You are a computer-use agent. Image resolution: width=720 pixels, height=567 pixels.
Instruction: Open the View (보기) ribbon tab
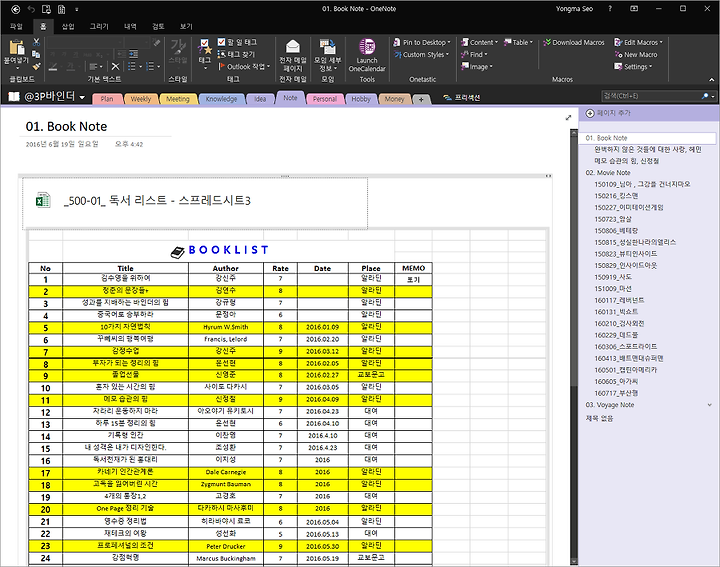[x=186, y=26]
